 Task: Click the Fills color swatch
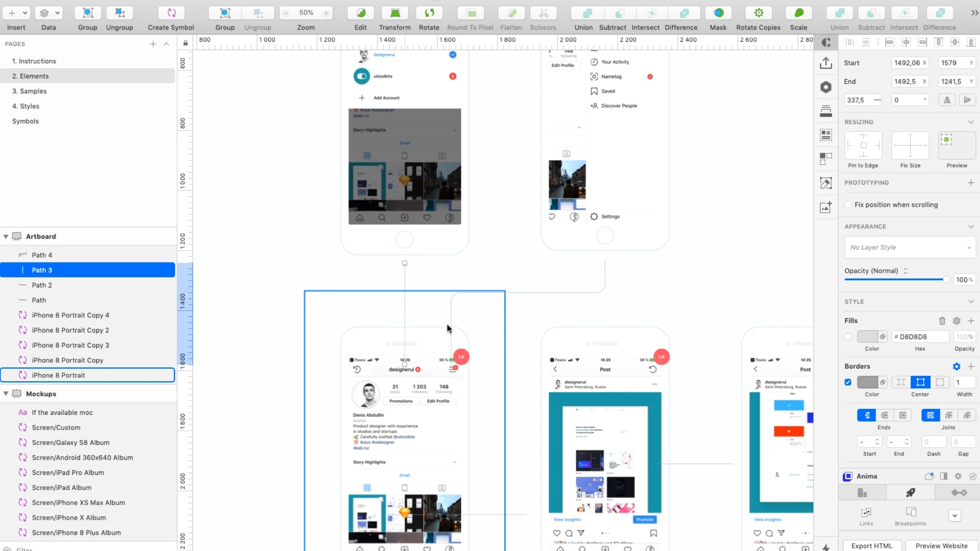coord(867,336)
